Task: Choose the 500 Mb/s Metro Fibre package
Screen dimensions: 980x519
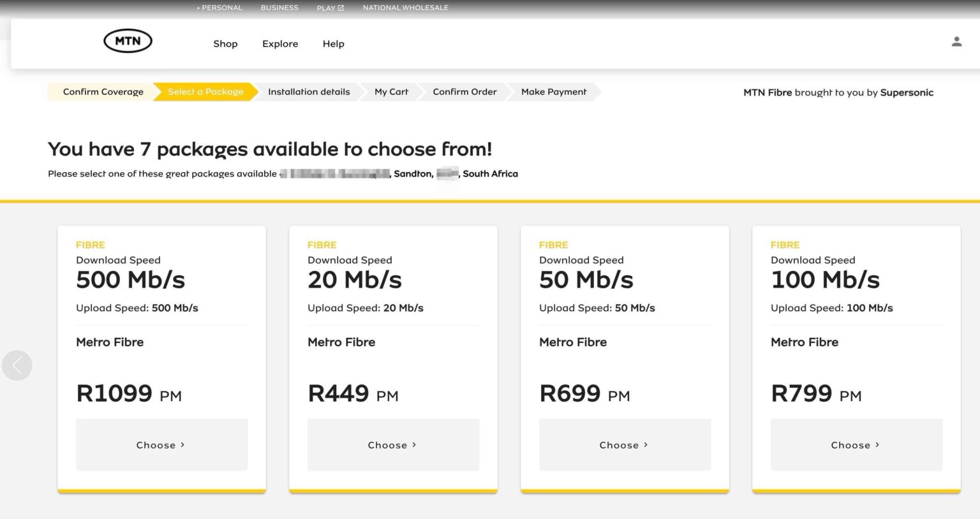Action: pos(161,444)
